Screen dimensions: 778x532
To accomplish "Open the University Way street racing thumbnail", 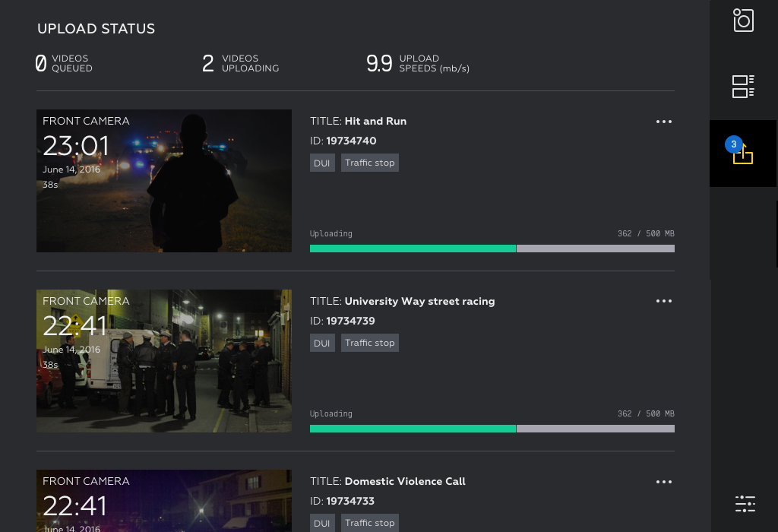I will pyautogui.click(x=164, y=361).
